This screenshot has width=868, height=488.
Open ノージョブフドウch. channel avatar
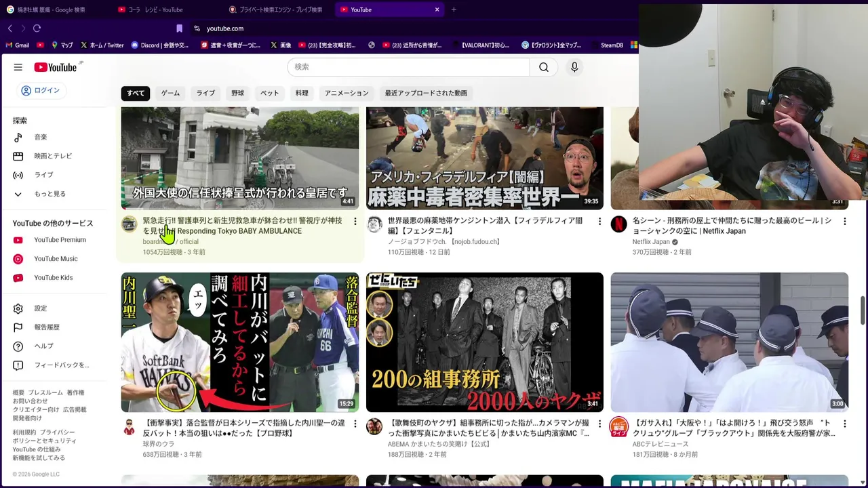pyautogui.click(x=374, y=224)
